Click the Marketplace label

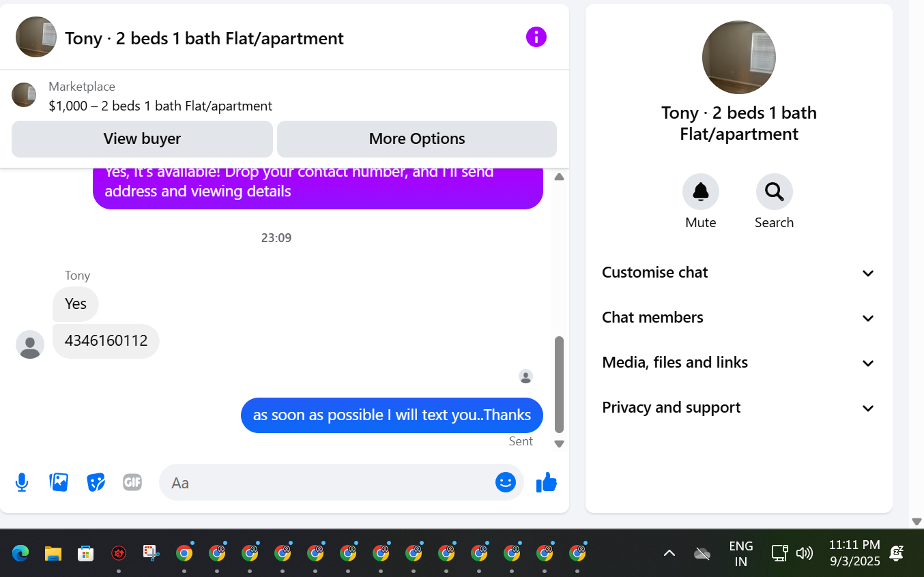point(82,87)
